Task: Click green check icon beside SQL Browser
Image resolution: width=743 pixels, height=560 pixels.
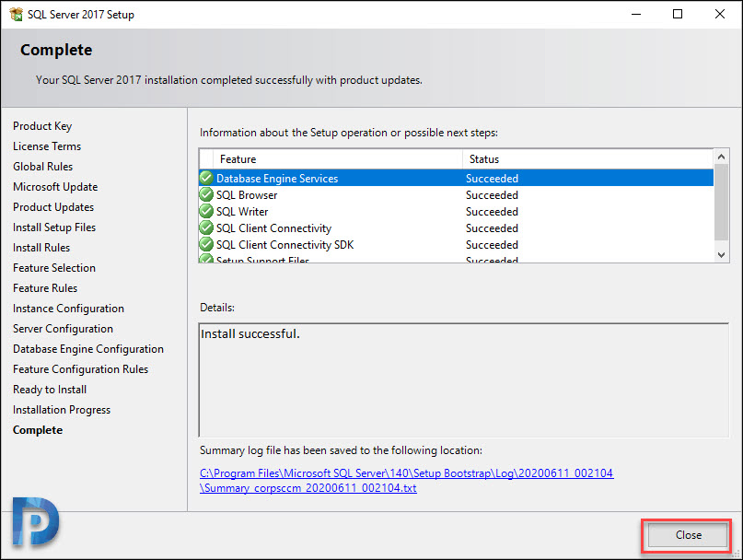Action: 206,194
